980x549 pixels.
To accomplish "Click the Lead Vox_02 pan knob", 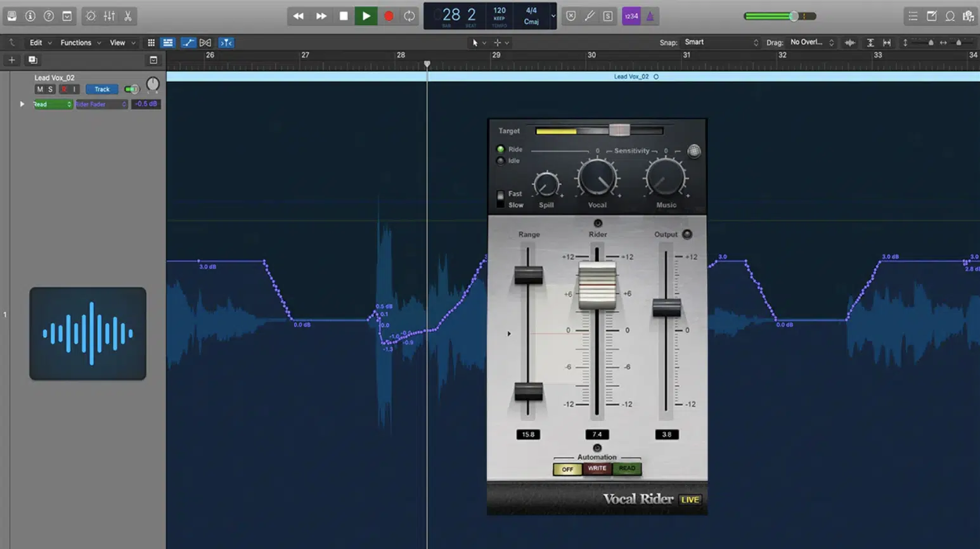I will click(153, 84).
